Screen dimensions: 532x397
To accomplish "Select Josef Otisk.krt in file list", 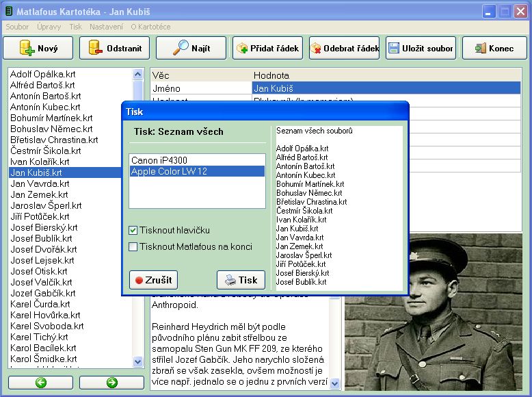I will coord(39,271).
